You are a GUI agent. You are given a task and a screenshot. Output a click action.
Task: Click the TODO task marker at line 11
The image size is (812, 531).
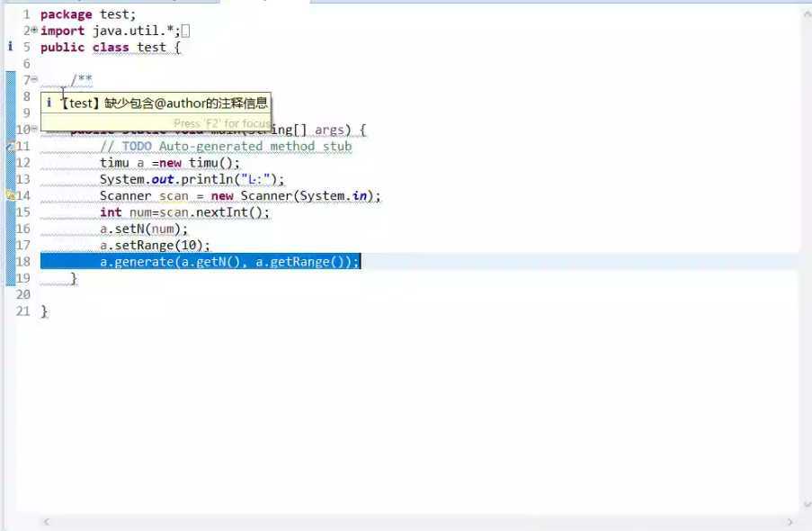(x=9, y=147)
